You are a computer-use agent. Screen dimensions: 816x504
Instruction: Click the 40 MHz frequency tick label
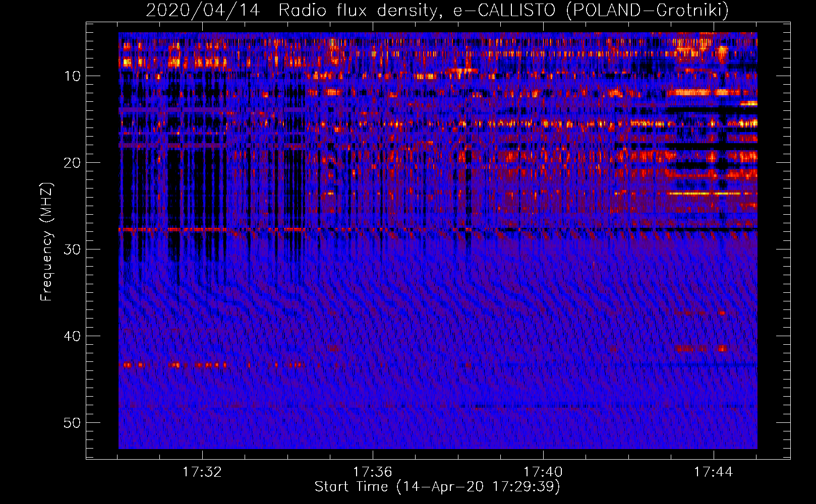(x=73, y=336)
